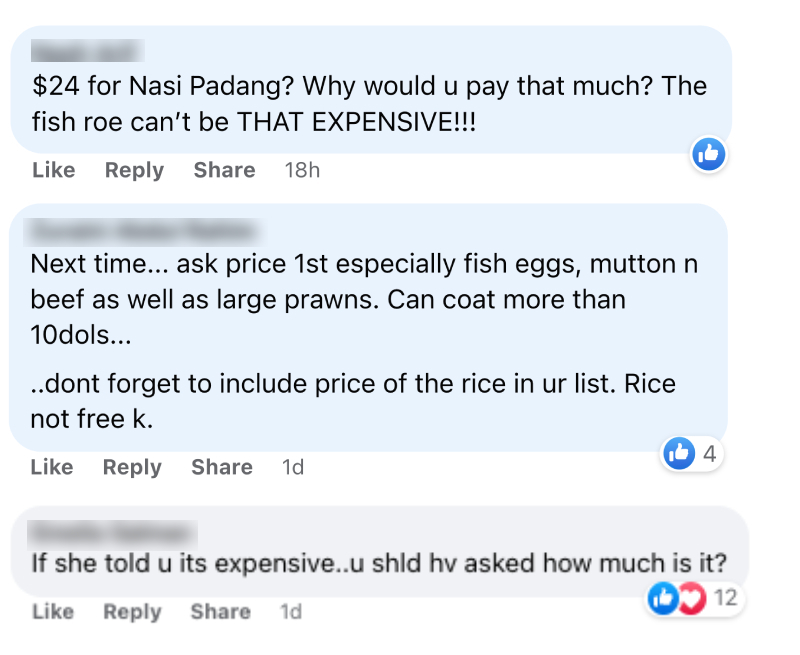Like the $24 Nasi Padang comment
The width and height of the screenshot is (800, 655).
(54, 170)
